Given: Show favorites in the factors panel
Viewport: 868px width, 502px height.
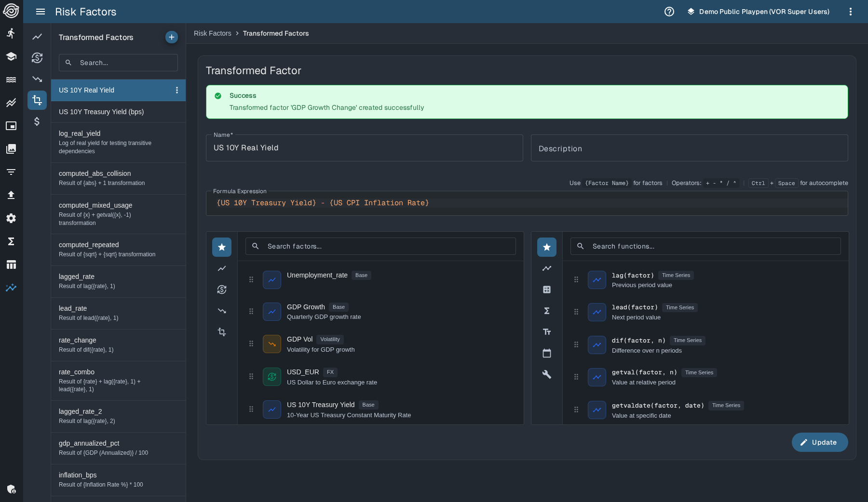Looking at the screenshot, I should click(222, 247).
